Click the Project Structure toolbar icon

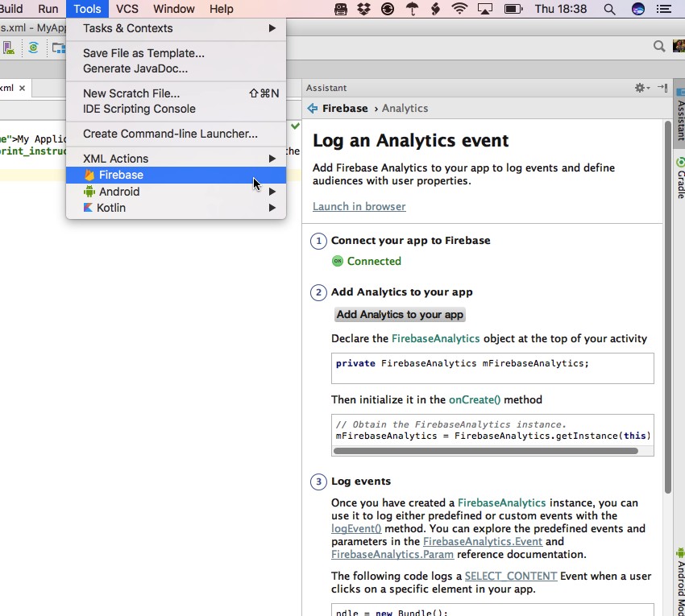59,48
